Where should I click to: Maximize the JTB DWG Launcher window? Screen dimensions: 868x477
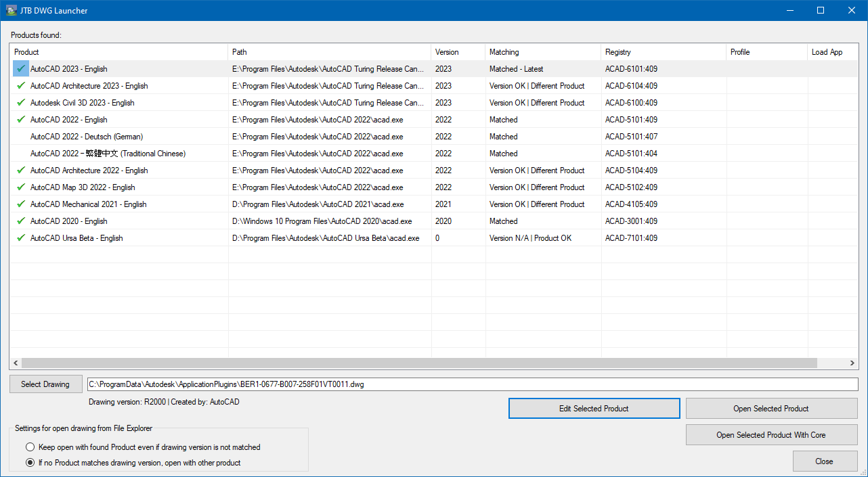tap(821, 10)
